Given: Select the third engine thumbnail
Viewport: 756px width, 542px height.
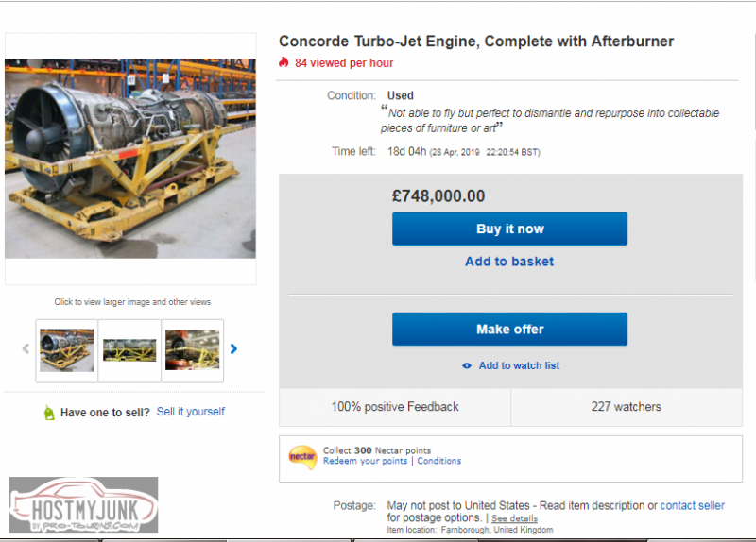Looking at the screenshot, I should (193, 349).
